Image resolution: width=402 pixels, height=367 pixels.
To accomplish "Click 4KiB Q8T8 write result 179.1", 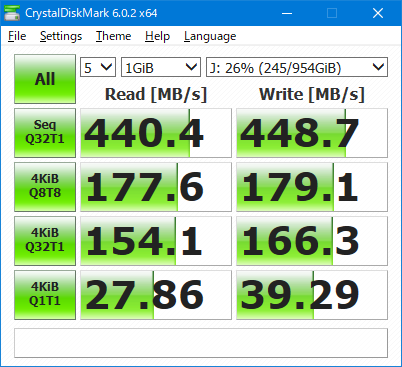I will pyautogui.click(x=312, y=187).
